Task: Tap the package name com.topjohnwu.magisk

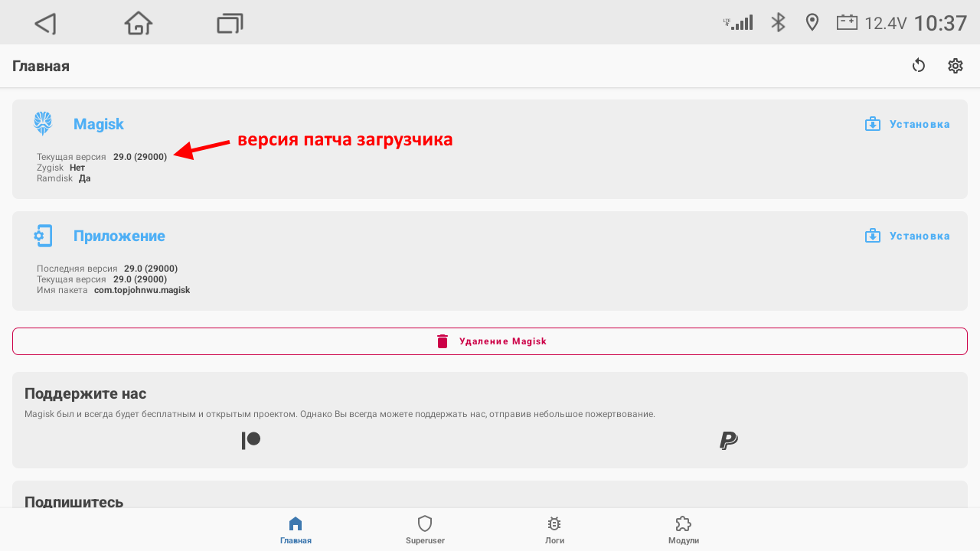Action: (x=142, y=290)
